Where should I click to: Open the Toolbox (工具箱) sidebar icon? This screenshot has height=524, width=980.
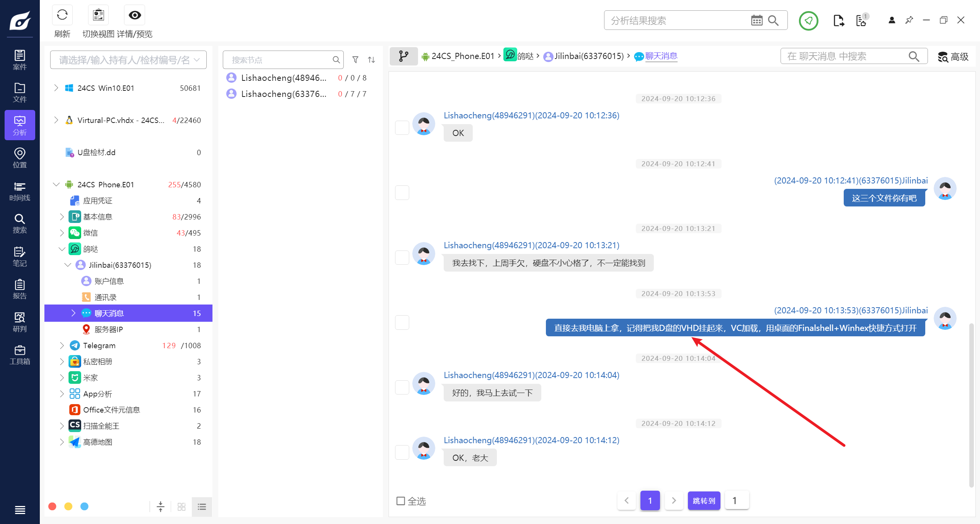(20, 355)
